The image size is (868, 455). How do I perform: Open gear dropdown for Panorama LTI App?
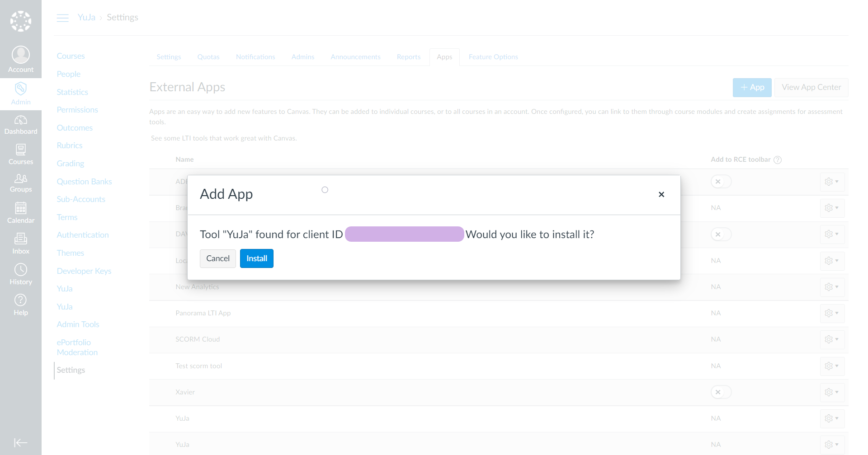coord(831,313)
